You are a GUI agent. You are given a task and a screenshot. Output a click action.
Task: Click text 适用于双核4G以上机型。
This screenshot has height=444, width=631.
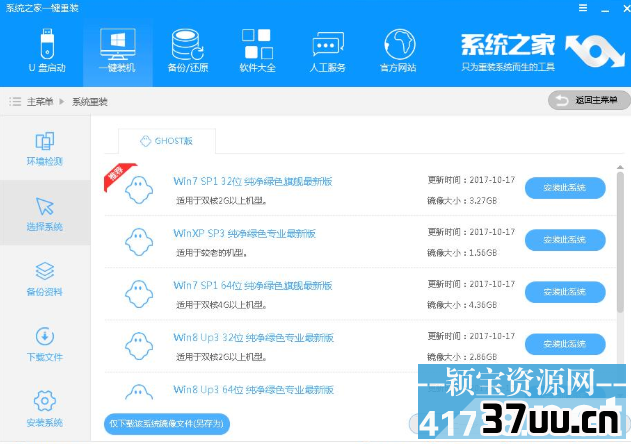[221, 305]
